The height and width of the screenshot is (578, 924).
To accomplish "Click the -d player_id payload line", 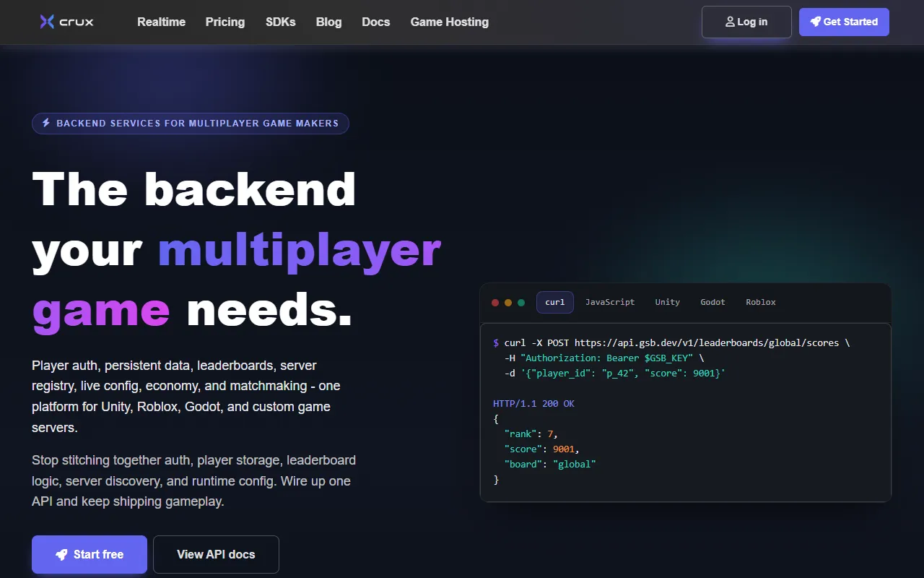I will [614, 374].
